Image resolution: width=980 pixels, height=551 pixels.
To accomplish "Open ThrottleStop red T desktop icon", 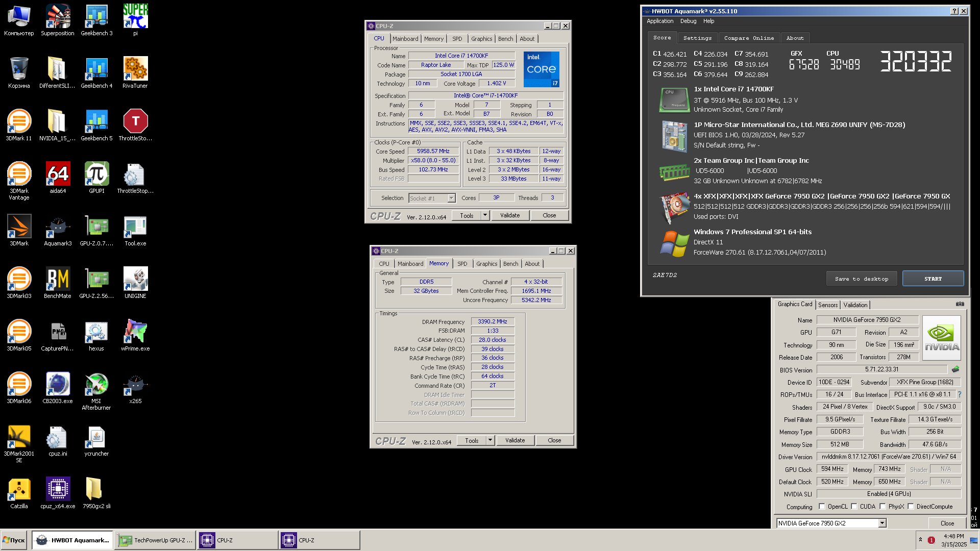I will pos(135,126).
